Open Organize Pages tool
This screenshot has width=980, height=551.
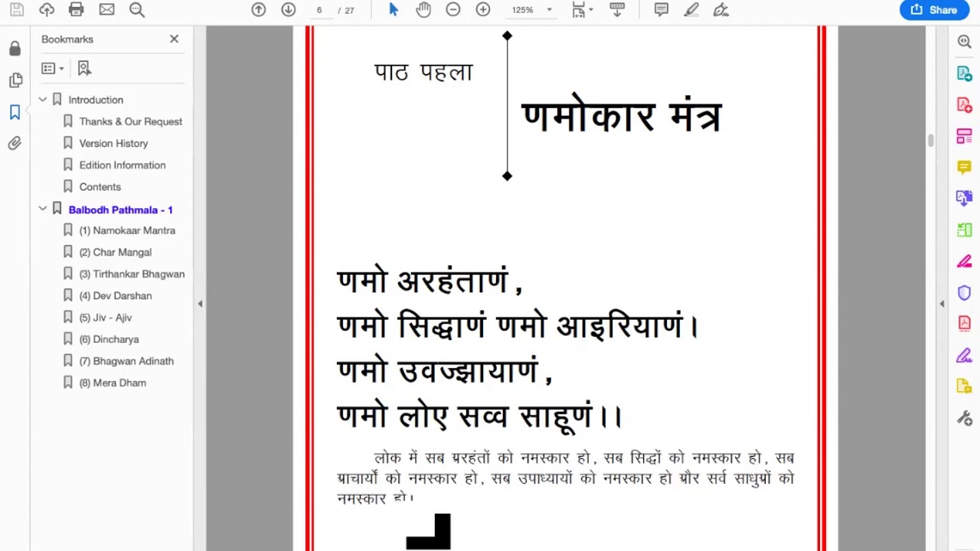click(964, 136)
